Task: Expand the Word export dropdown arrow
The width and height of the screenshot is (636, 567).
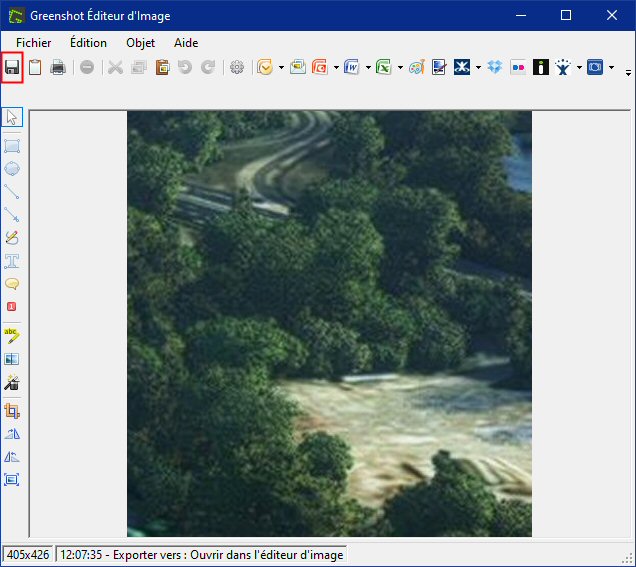Action: (368, 68)
